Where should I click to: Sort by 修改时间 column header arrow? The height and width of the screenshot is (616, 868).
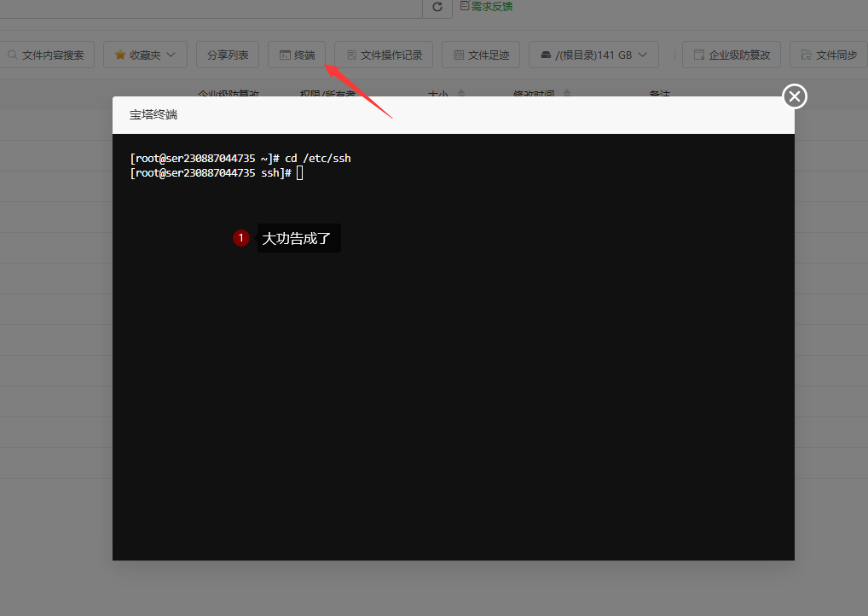[567, 92]
